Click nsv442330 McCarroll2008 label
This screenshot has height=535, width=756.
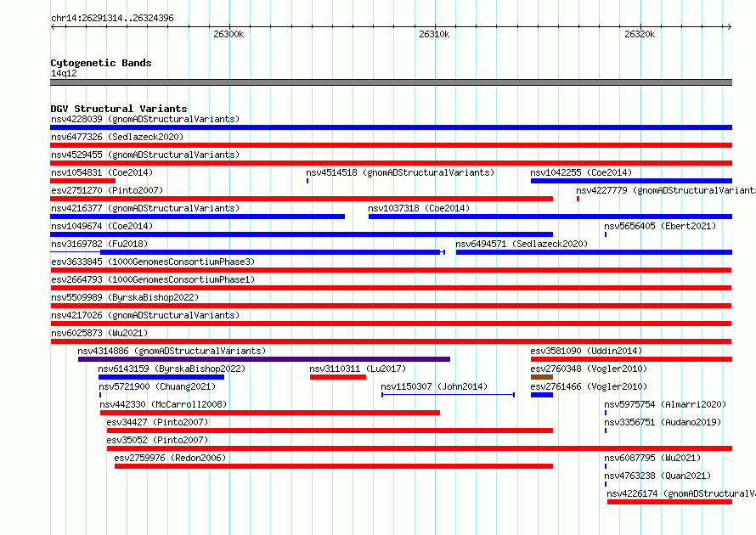point(163,404)
